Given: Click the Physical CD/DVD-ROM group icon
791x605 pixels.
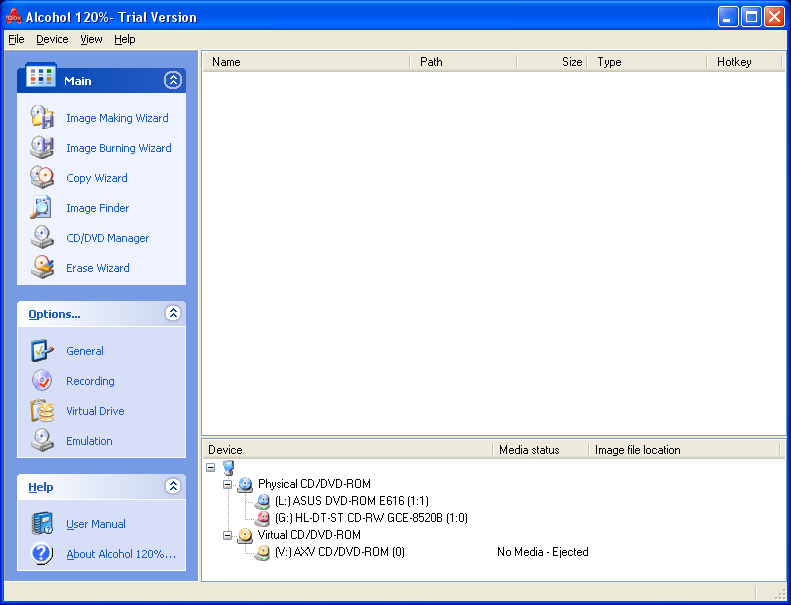Looking at the screenshot, I should click(x=245, y=484).
